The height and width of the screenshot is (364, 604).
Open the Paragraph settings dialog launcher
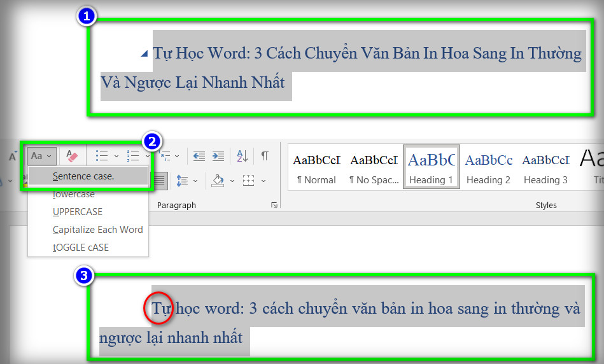click(x=274, y=206)
